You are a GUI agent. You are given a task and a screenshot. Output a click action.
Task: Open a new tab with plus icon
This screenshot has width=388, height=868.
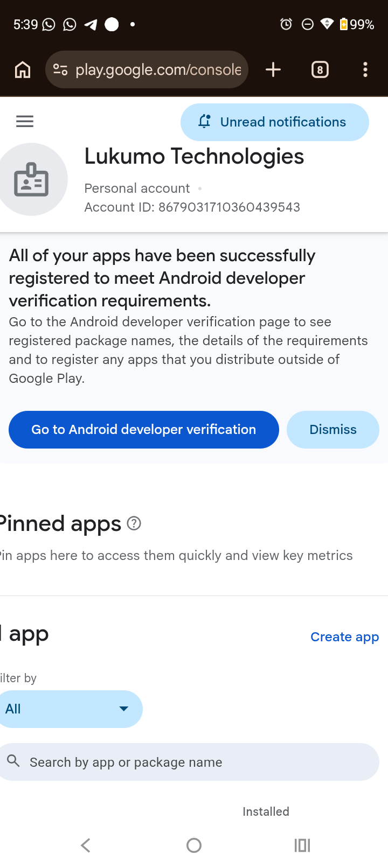coord(273,69)
